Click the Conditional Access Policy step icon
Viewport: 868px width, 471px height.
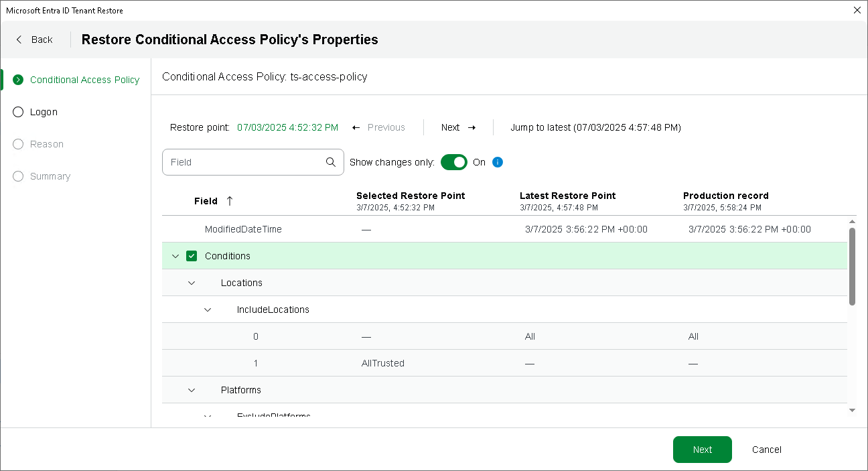pos(18,80)
